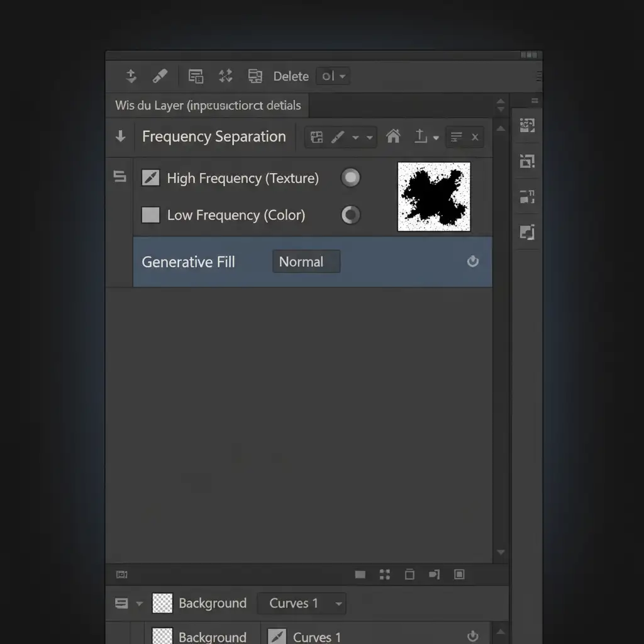Click the Delete button
This screenshot has height=644, width=644.
291,76
